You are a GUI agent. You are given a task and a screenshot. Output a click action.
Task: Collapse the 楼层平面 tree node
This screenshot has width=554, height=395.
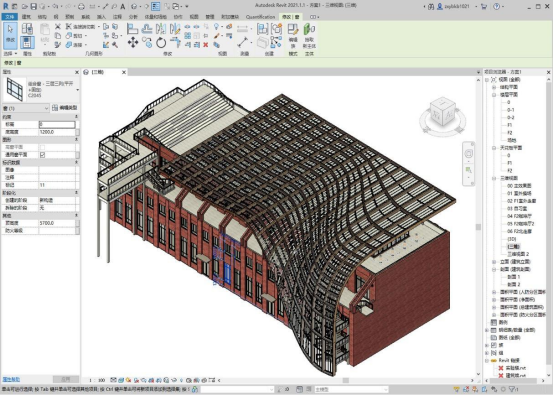pyautogui.click(x=494, y=95)
